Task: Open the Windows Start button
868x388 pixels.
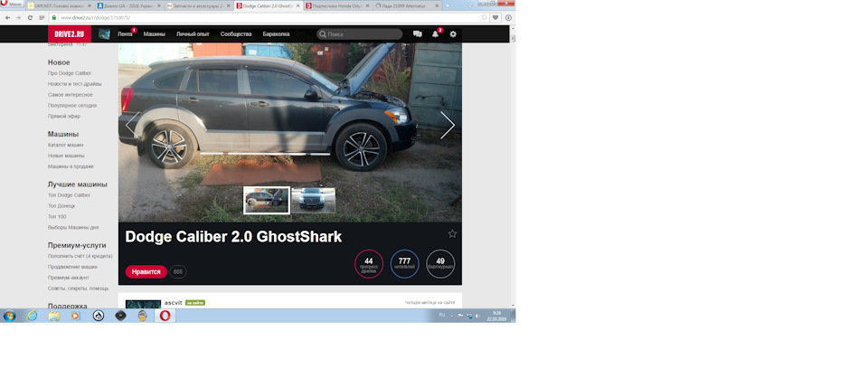Action: (x=9, y=316)
